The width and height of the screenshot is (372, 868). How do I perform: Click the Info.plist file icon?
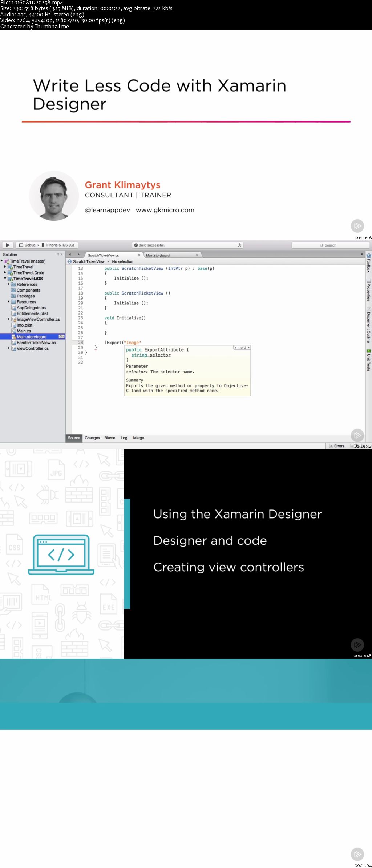pos(14,325)
